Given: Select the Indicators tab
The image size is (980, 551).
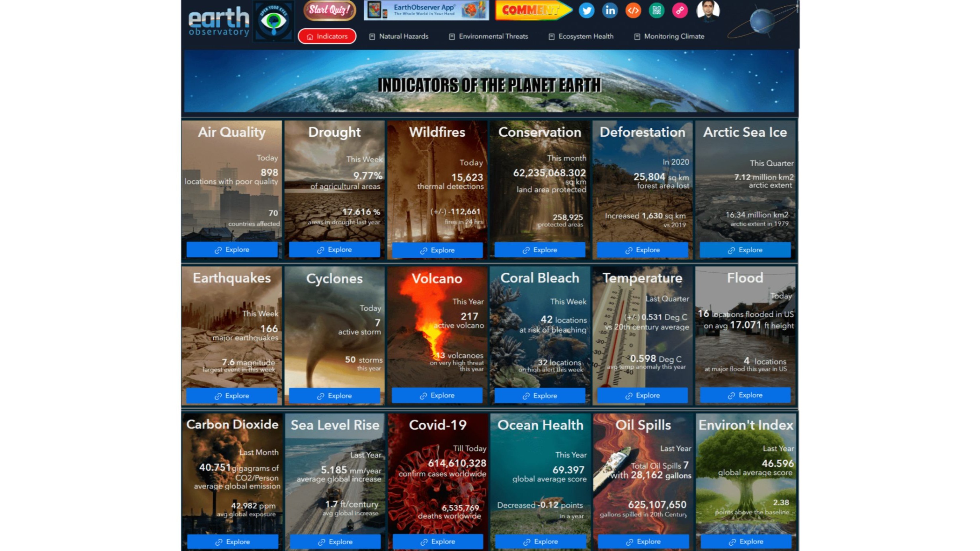Looking at the screenshot, I should pos(326,36).
